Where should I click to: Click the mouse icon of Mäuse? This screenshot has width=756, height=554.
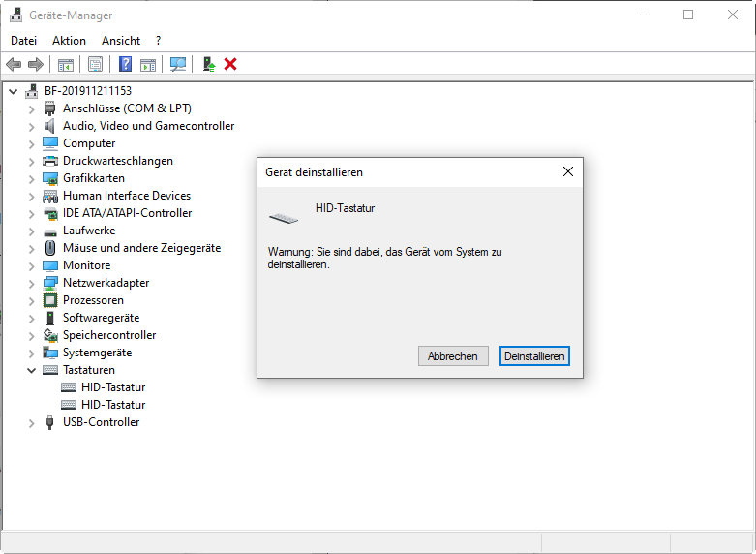pos(50,248)
